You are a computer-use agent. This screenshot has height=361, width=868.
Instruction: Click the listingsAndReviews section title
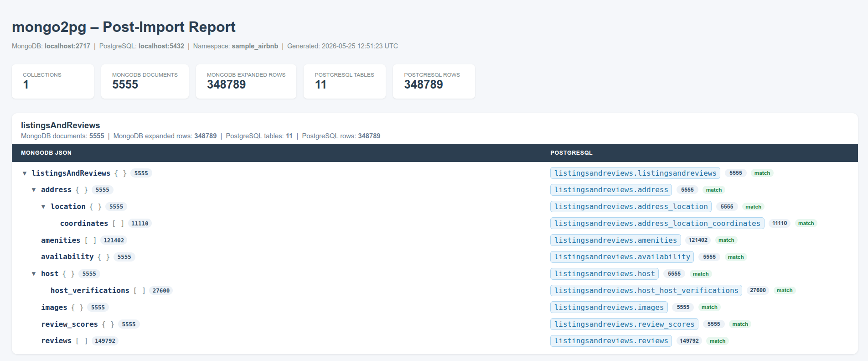pyautogui.click(x=61, y=126)
